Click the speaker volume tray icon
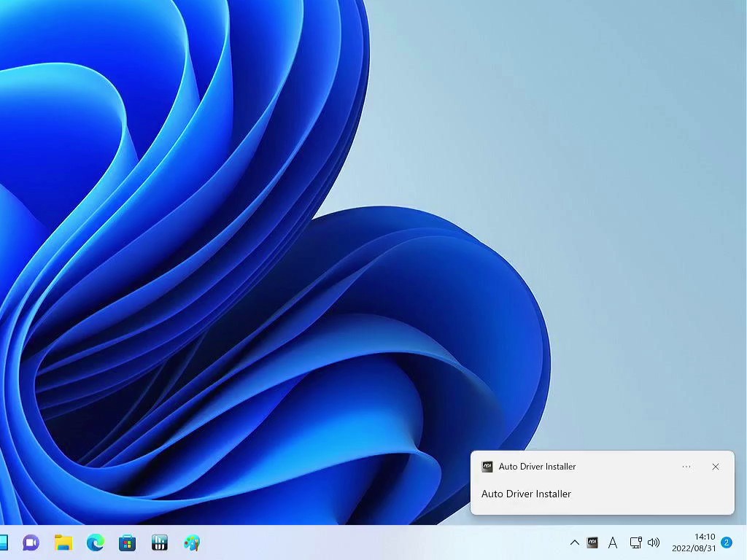This screenshot has height=560, width=747. coord(654,542)
